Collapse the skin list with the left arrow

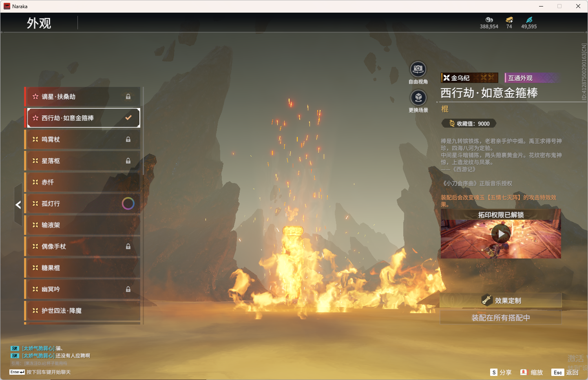18,205
